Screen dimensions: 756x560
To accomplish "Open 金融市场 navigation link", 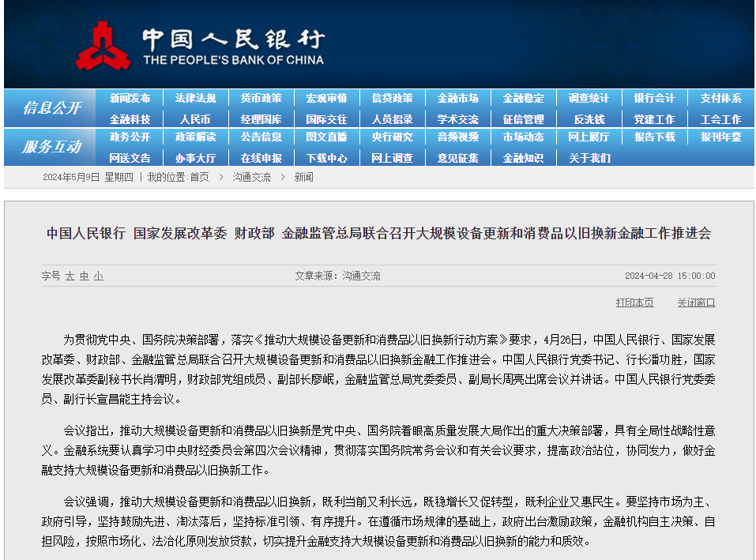I will tap(457, 98).
